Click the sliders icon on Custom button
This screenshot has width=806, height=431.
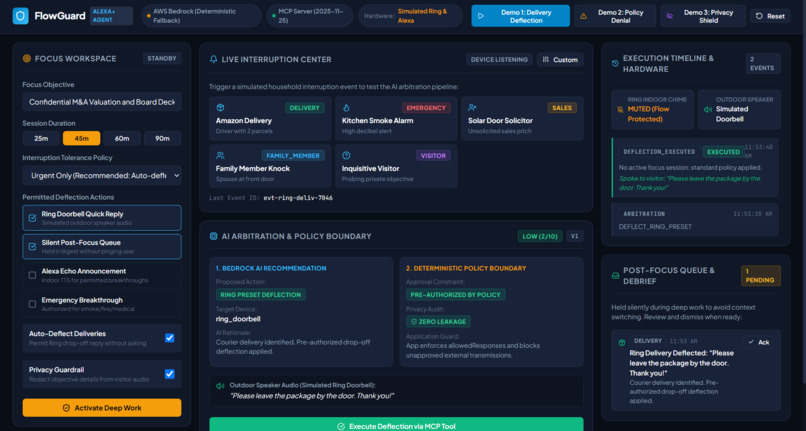coord(546,60)
